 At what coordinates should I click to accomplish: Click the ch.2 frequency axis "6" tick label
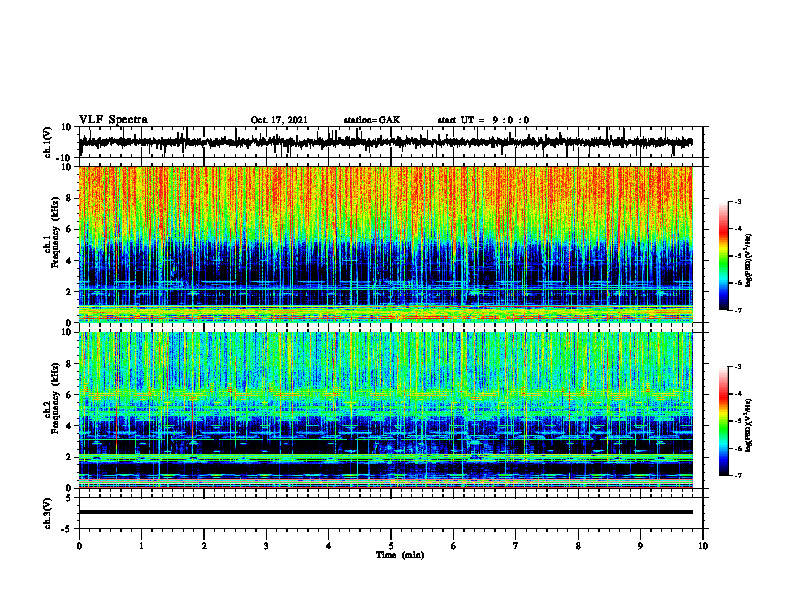(69, 394)
